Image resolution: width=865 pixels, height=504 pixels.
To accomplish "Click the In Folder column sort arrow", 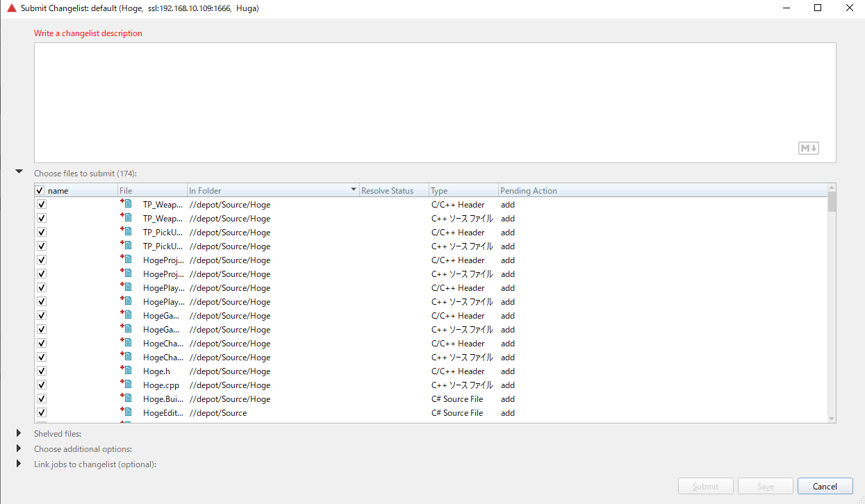I will click(354, 190).
